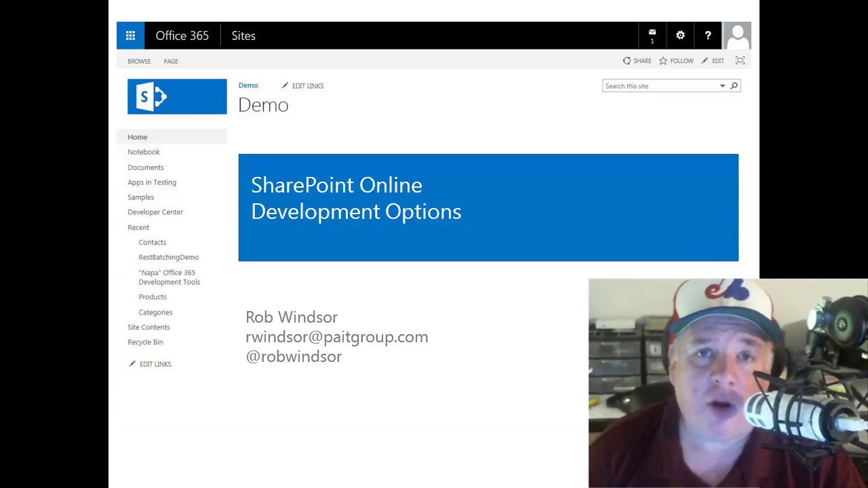Click the SharePoint site logo
Viewport: 868px width, 488px height.
pos(177,96)
